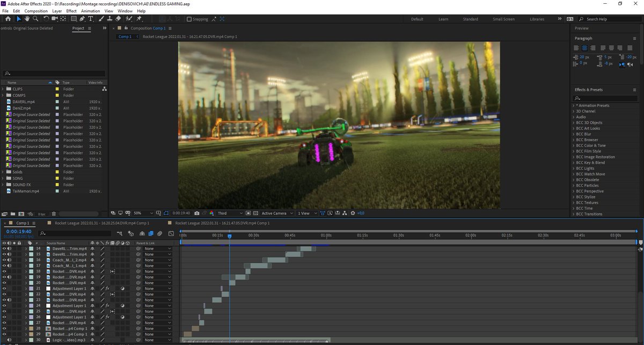Open parent dropdown for layer 18
Screen dimensions: 644x345
[157, 271]
